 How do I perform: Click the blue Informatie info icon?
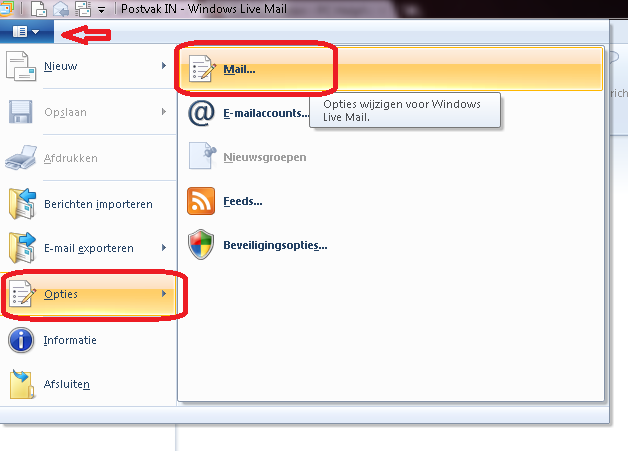(21, 340)
